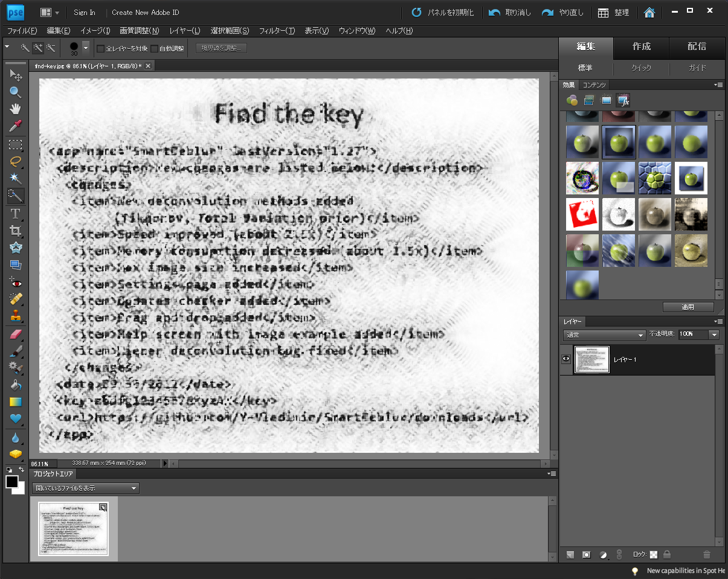Viewport: 728px width, 579px height.
Task: Enable the 全レイヤーを対象 checkbox
Action: 101,48
